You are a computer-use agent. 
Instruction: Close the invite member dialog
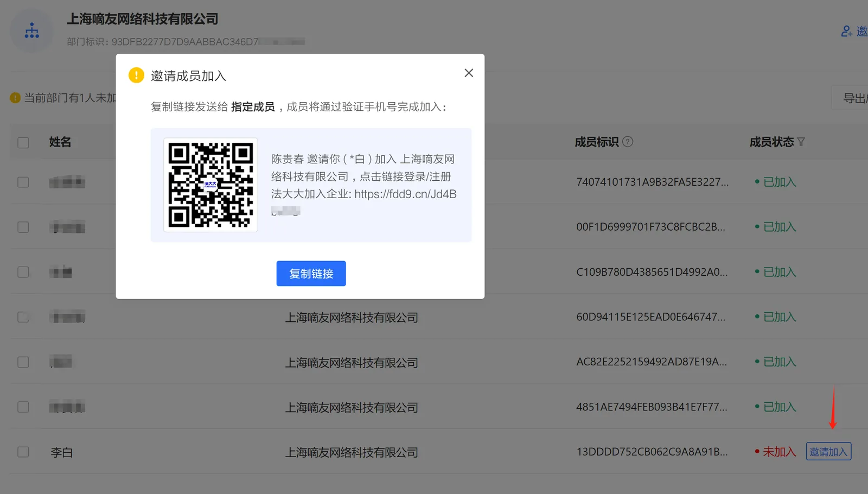click(469, 73)
